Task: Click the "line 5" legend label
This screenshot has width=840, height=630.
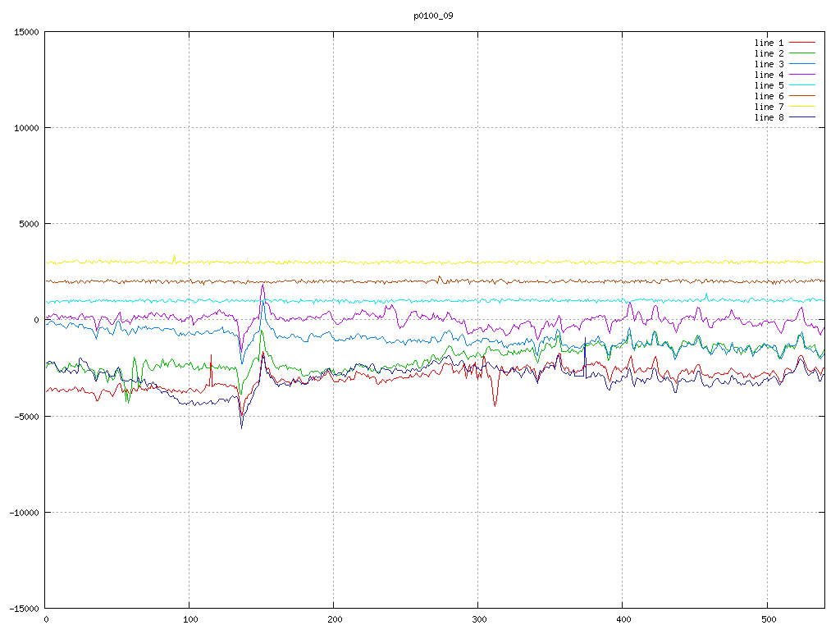Action: 769,85
